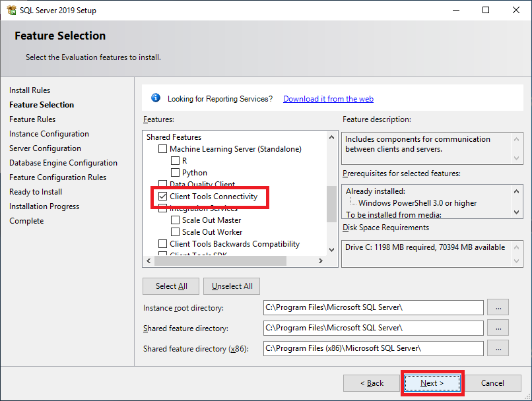Tick the Python feature checkbox

(176, 173)
